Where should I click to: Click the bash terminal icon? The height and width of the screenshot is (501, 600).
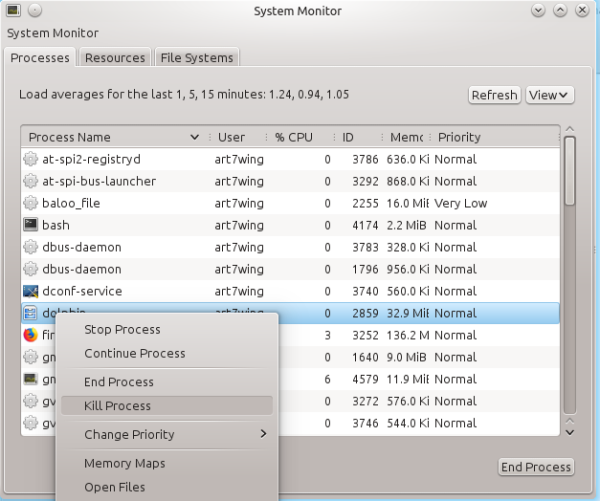click(31, 225)
